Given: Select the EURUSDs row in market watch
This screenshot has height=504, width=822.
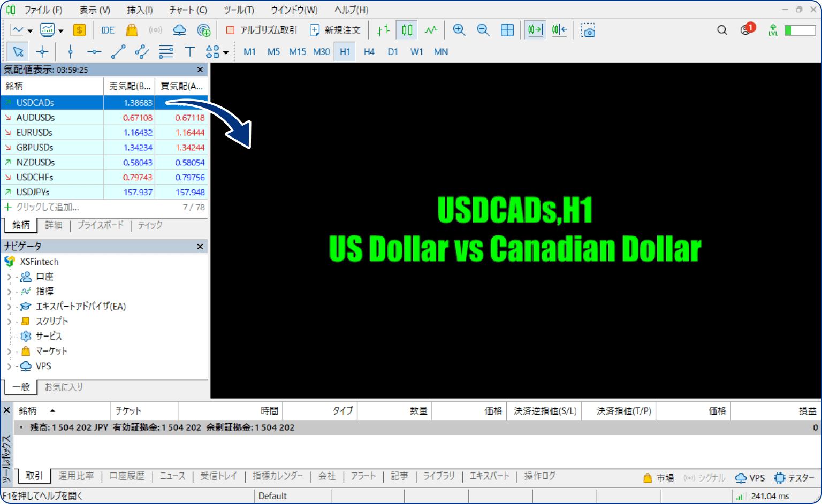Looking at the screenshot, I should tap(34, 133).
